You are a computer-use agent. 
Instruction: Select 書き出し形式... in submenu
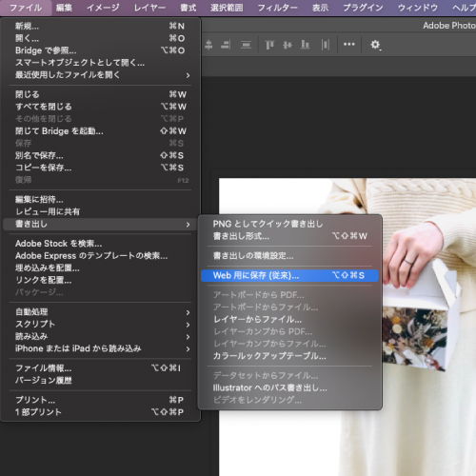289,236
